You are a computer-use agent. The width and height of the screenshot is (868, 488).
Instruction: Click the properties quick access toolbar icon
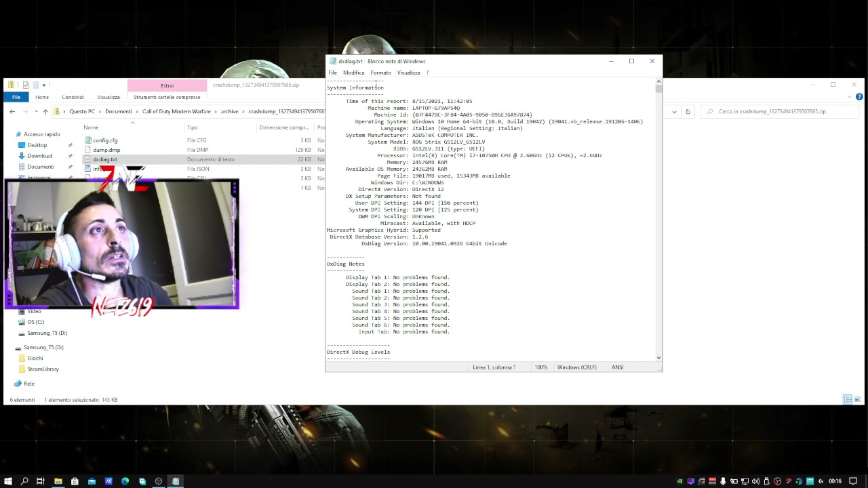(26, 85)
